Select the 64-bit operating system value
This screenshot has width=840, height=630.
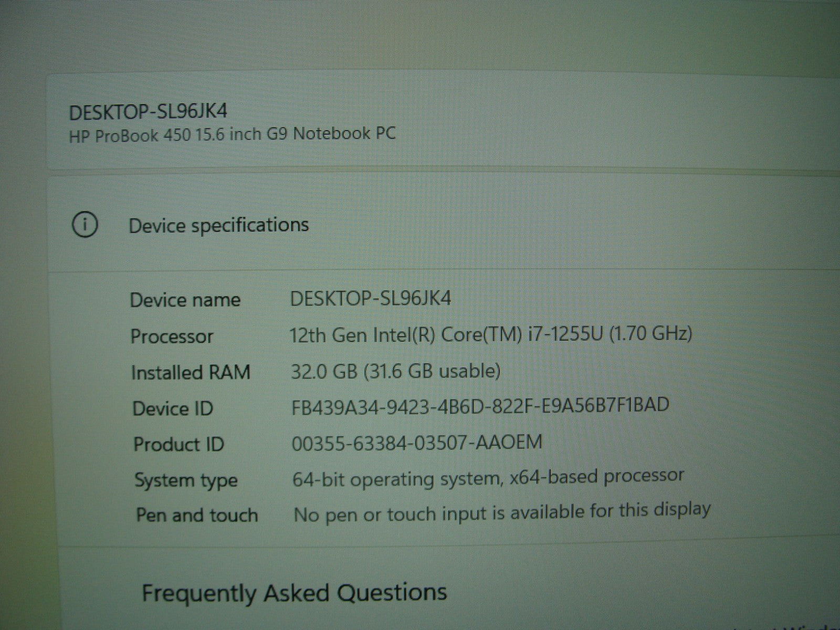tap(488, 477)
